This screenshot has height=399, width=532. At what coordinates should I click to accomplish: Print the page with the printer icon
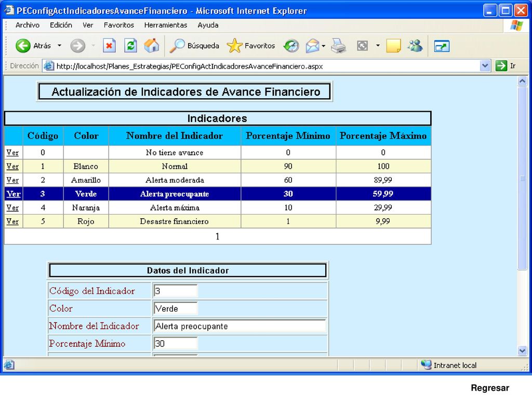click(339, 46)
